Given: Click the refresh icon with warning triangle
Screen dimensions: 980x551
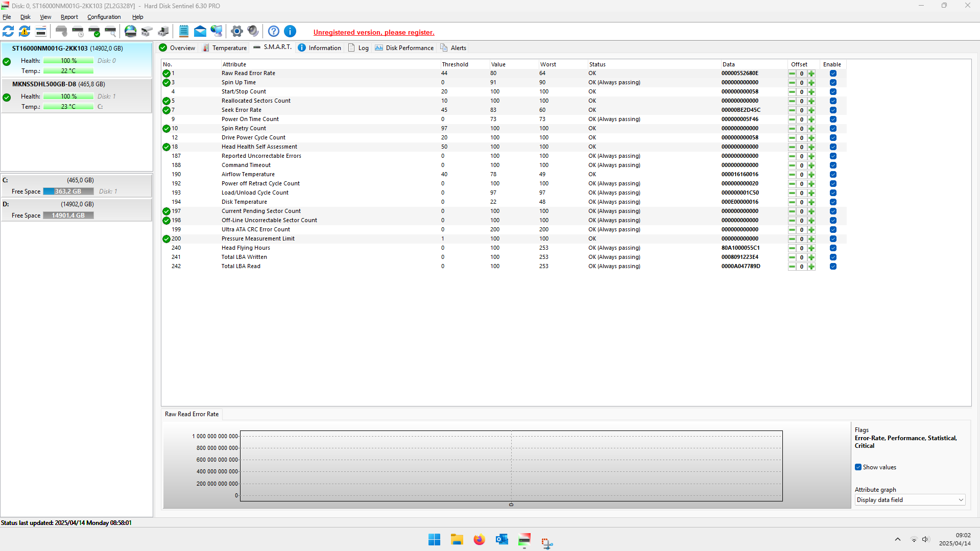Looking at the screenshot, I should pyautogui.click(x=25, y=32).
